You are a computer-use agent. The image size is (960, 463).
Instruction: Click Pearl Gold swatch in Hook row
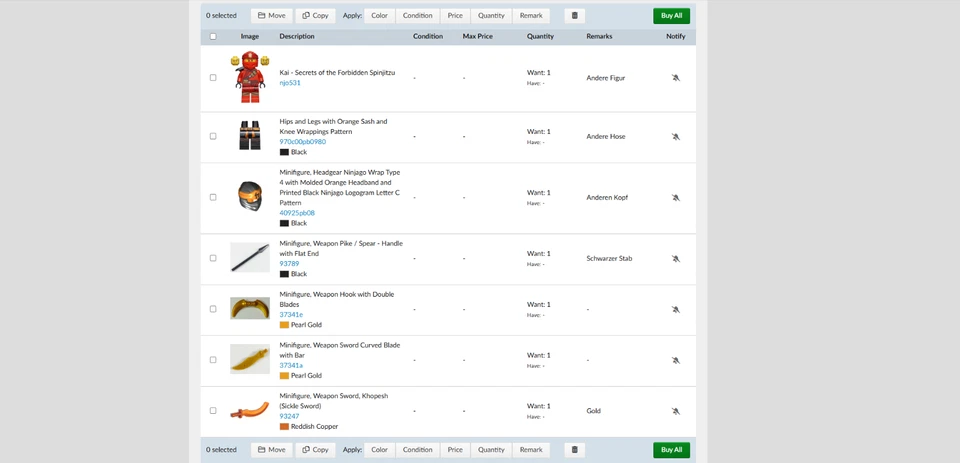[x=284, y=325]
